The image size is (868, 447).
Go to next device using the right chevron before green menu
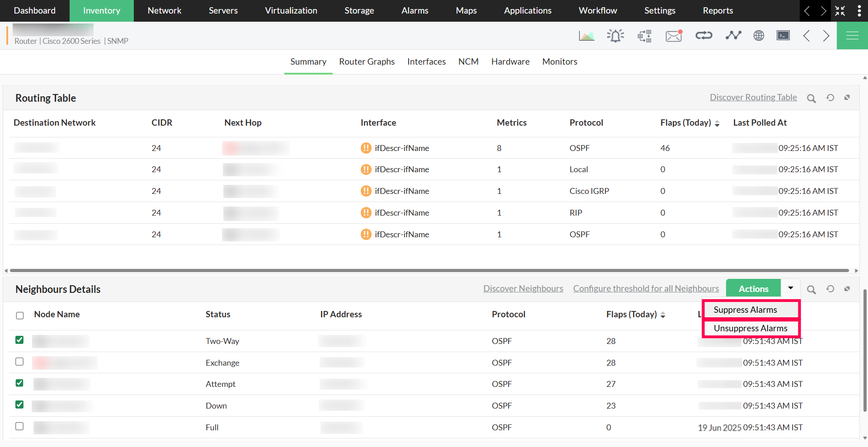826,36
